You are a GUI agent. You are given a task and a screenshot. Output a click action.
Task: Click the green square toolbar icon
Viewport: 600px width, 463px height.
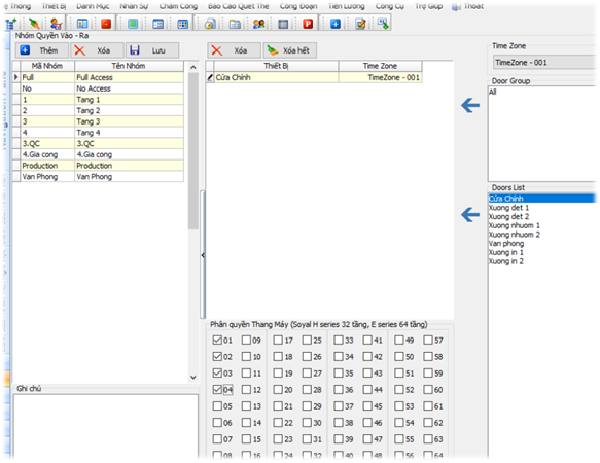(133, 23)
